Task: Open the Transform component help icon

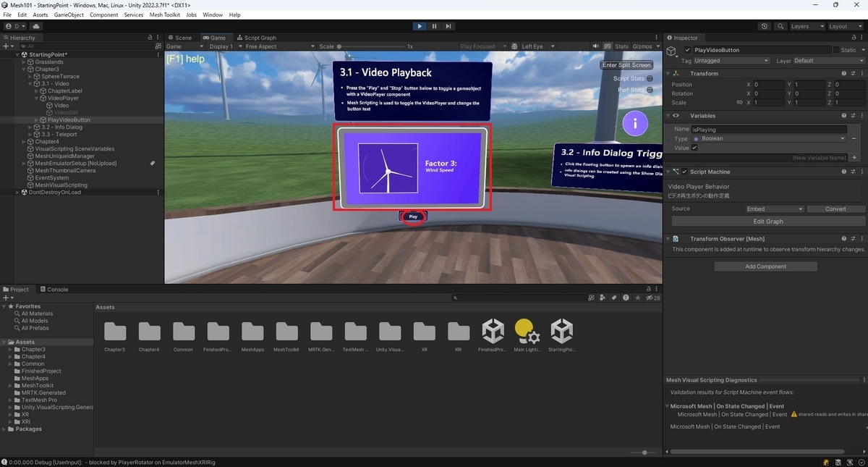Action: coord(843,73)
